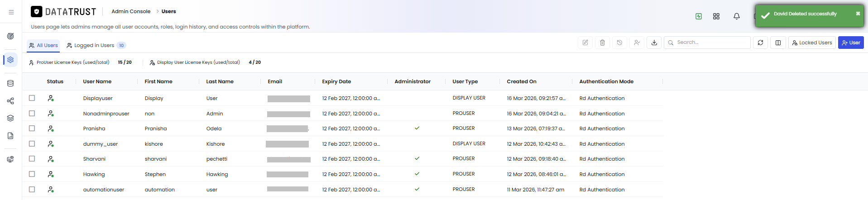The width and height of the screenshot is (868, 200).
Task: Open the layers stack sidebar icon
Action: 10,118
